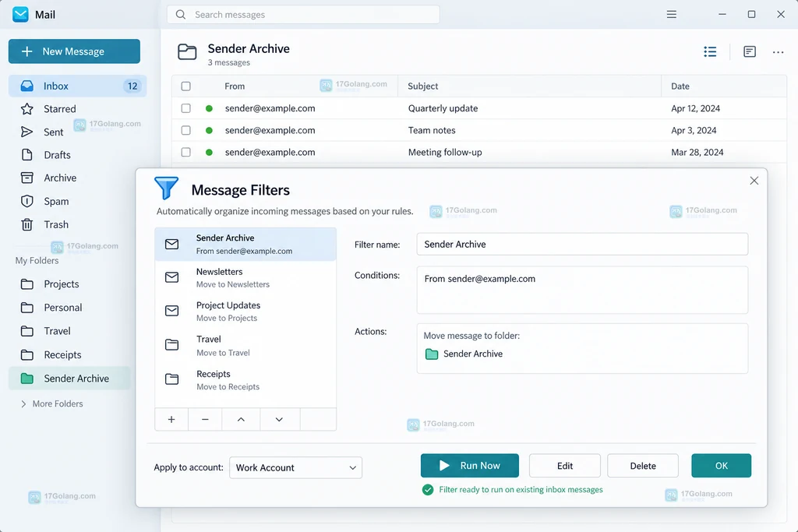Select the Project Updates filter row

[245, 312]
